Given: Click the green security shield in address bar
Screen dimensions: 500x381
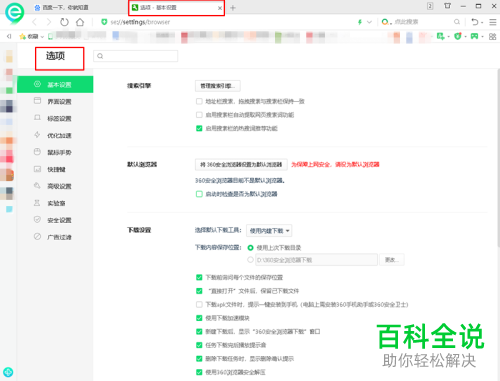Looking at the screenshot, I should tap(104, 22).
